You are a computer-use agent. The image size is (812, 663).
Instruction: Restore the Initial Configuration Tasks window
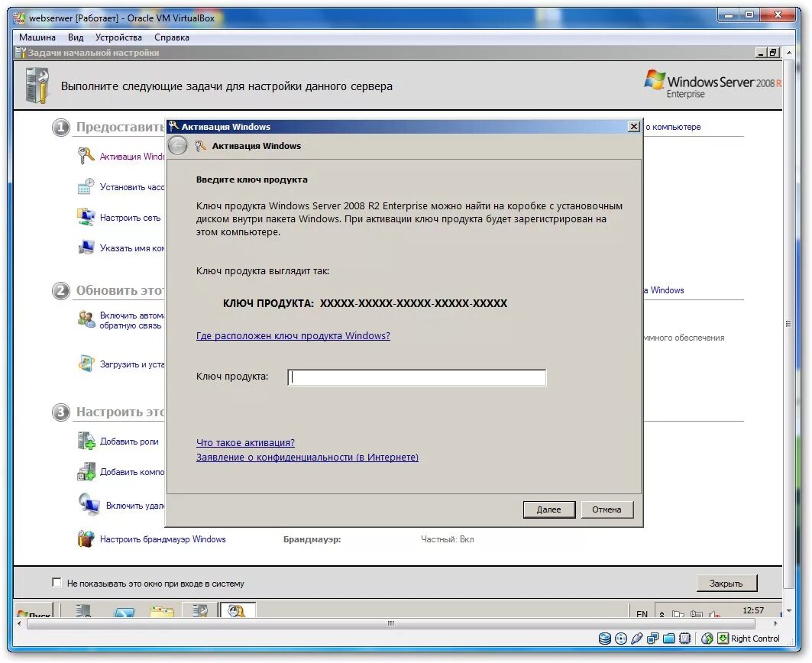(773, 52)
